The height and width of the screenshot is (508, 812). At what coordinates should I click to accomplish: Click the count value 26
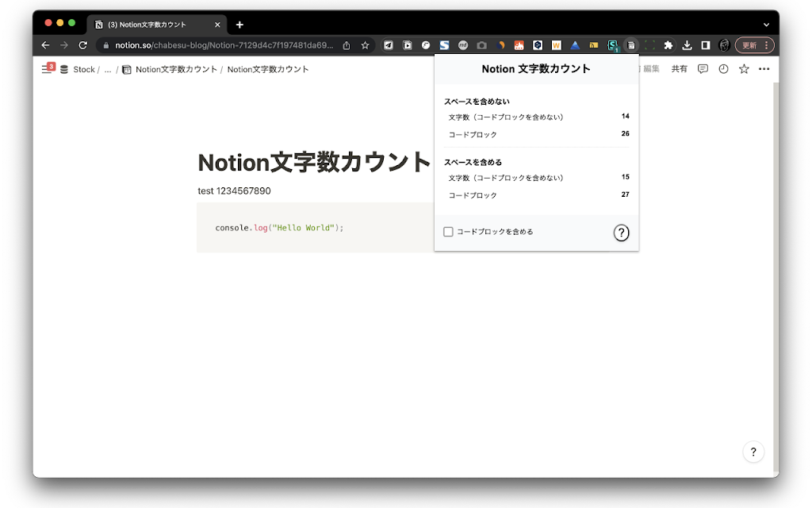626,133
